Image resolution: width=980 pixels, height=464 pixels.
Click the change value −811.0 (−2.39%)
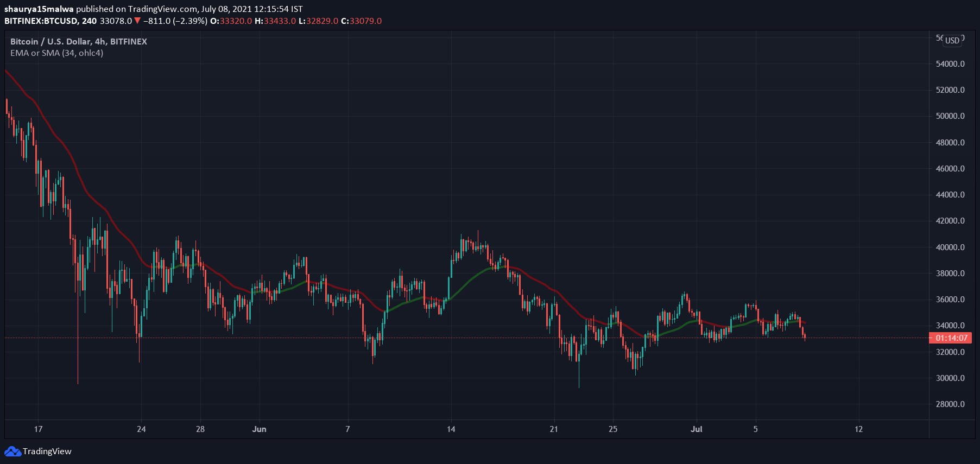tap(175, 21)
